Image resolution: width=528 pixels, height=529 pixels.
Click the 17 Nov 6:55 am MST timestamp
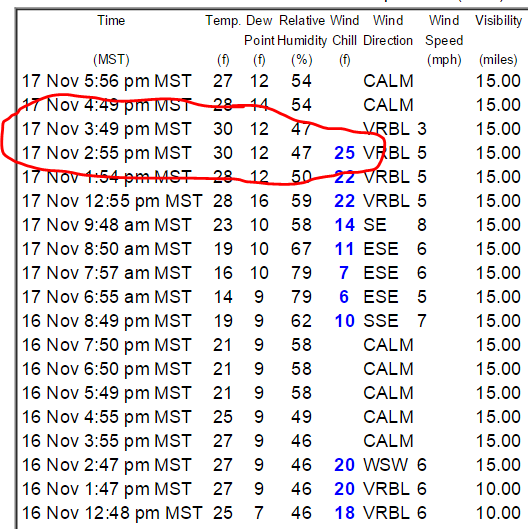107,297
